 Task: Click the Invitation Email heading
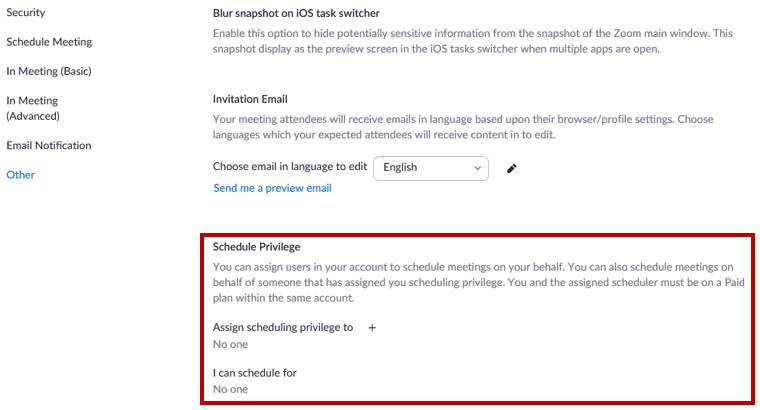(x=250, y=99)
